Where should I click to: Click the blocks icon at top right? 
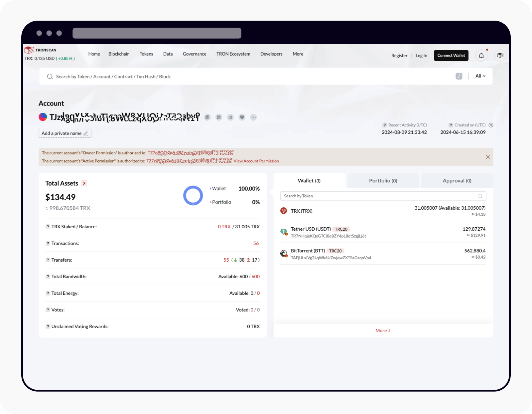(500, 55)
